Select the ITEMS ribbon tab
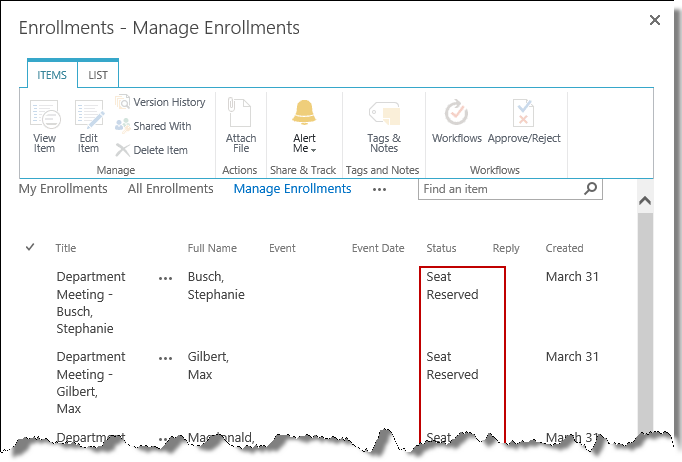Image resolution: width=682 pixels, height=462 pixels. tap(52, 75)
